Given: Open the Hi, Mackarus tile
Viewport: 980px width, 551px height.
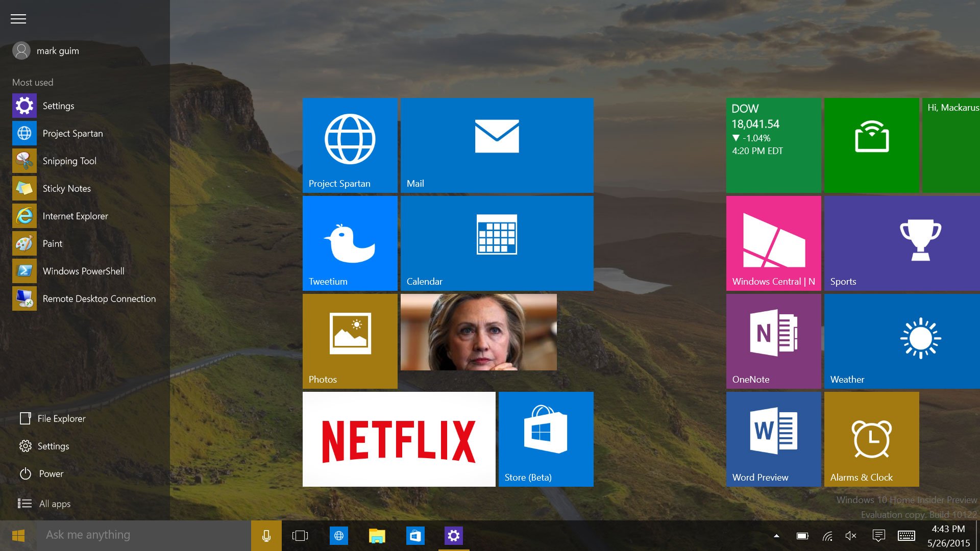Looking at the screenshot, I should point(951,145).
